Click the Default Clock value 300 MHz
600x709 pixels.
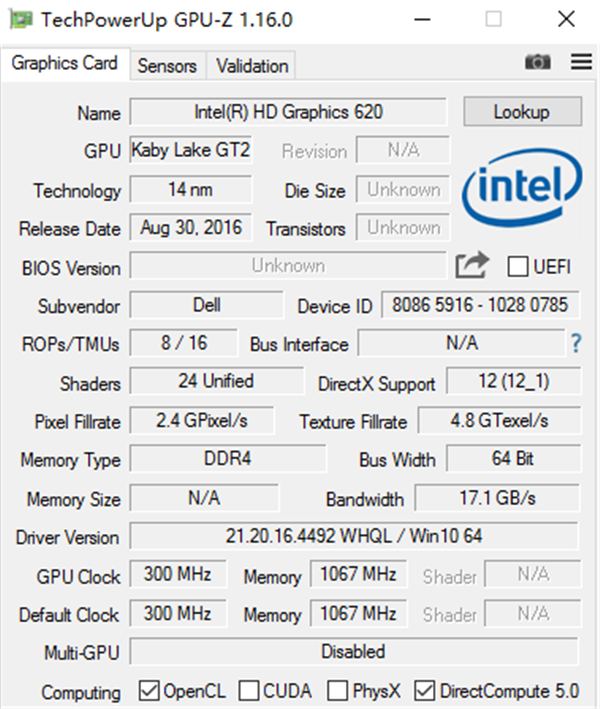click(178, 614)
